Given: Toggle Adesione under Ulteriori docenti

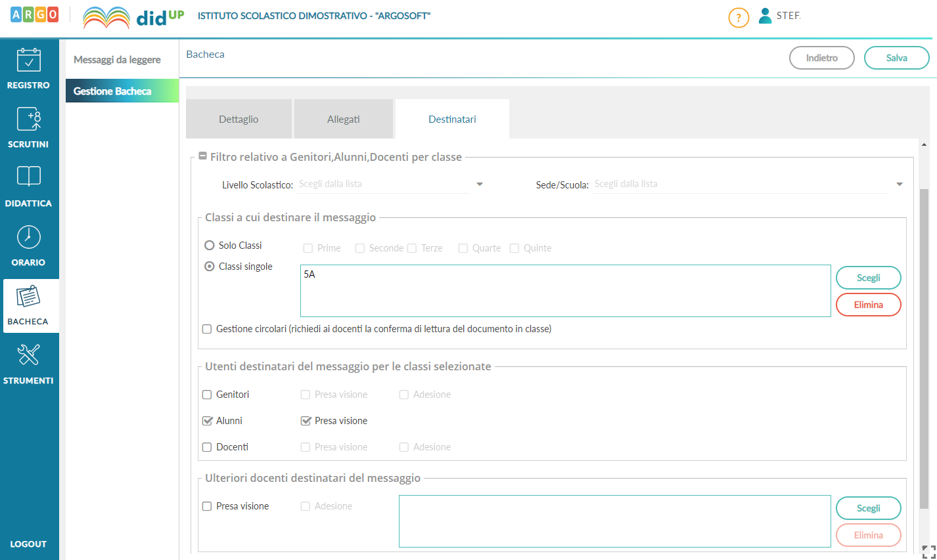Looking at the screenshot, I should point(306,506).
